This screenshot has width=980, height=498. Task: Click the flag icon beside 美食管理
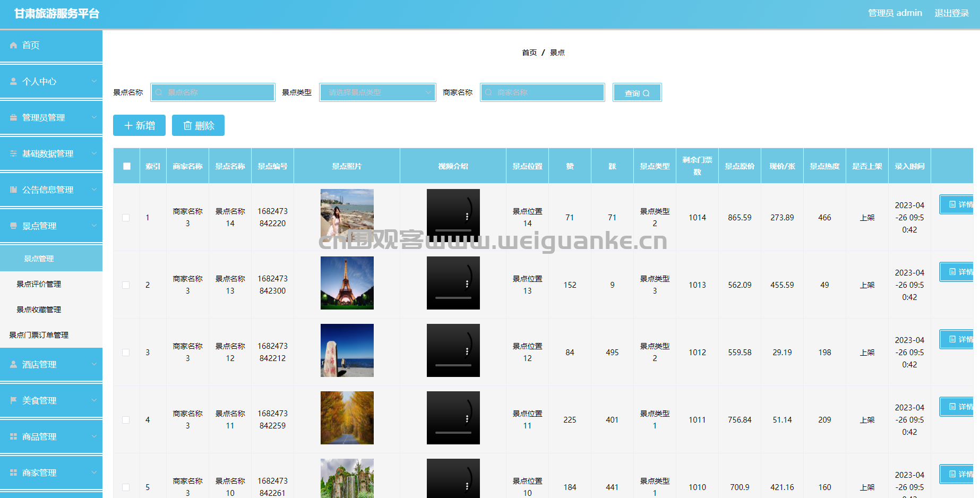pyautogui.click(x=13, y=400)
